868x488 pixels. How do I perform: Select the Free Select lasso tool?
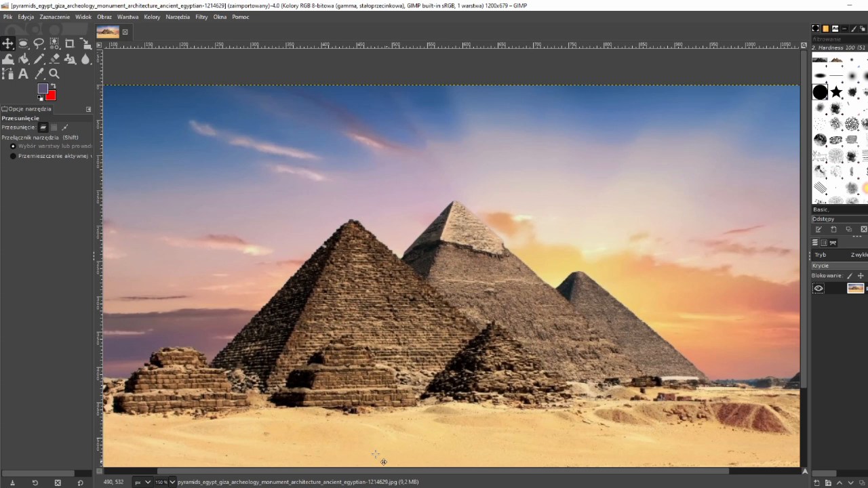tap(39, 43)
